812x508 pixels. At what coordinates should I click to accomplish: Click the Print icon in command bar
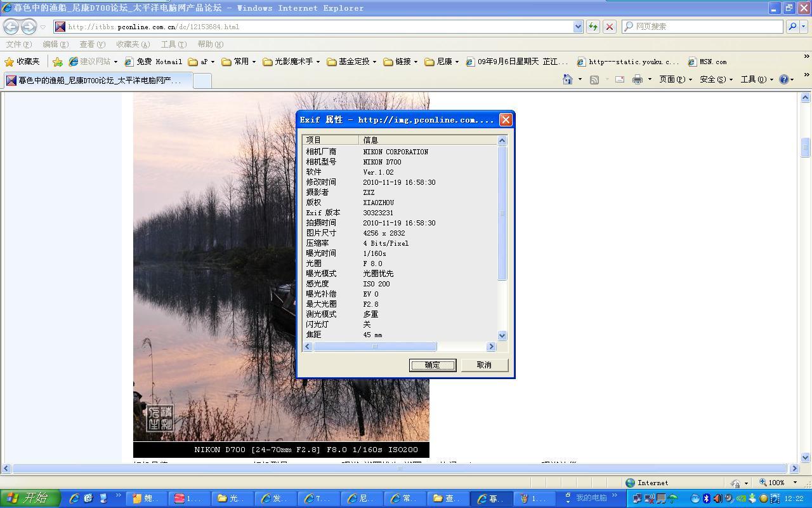638,79
